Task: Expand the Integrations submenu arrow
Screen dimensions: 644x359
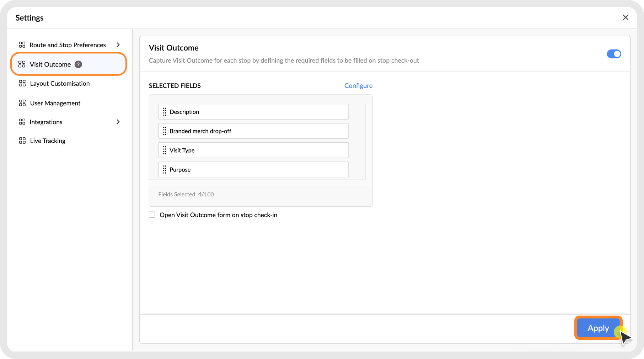Action: [118, 122]
